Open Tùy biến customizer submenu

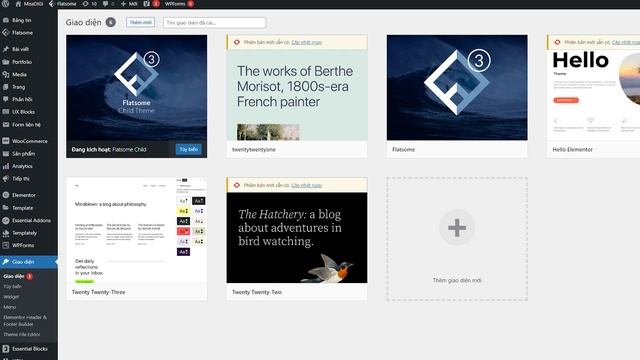(x=12, y=287)
